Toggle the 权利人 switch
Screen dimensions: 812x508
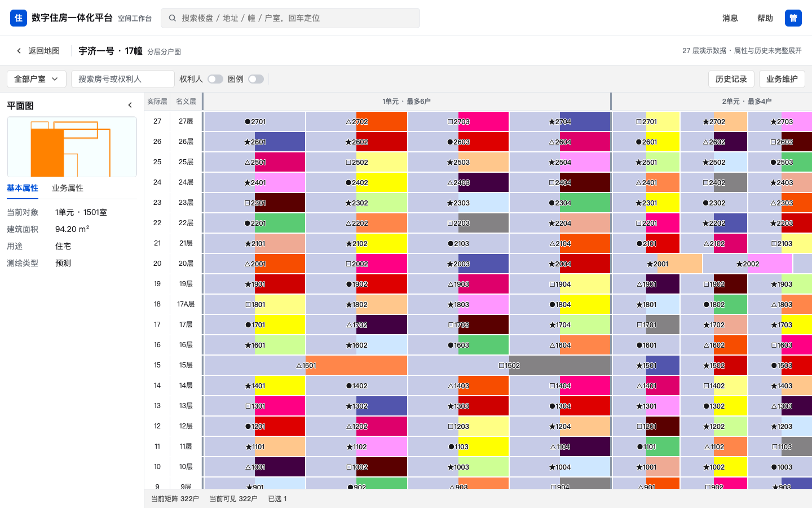click(x=215, y=79)
